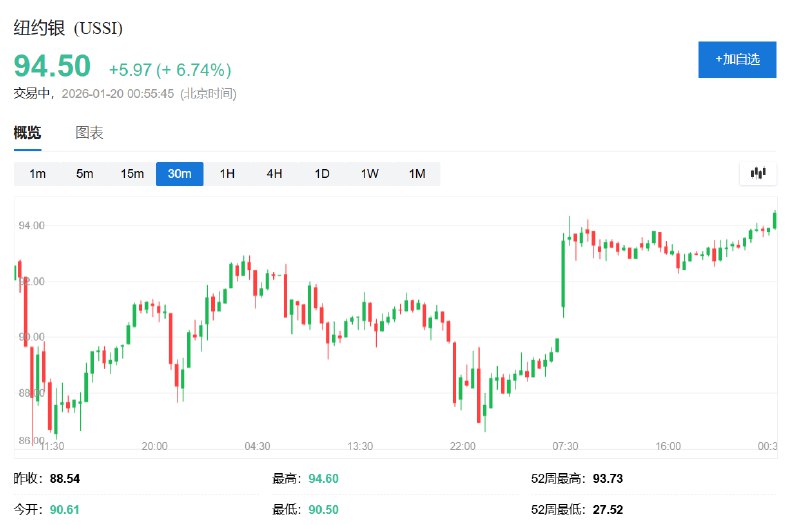Click the 最低 value 90.50
Screen dimensions: 800x525
(x=323, y=509)
